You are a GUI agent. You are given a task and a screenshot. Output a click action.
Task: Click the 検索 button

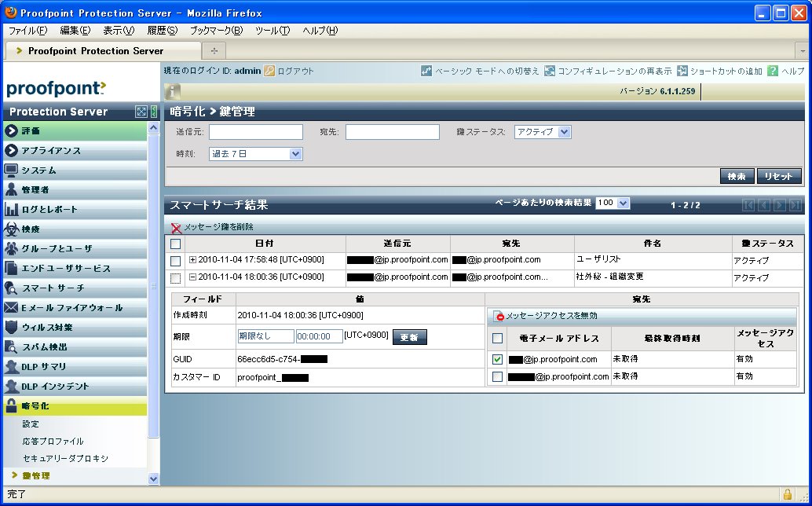[x=737, y=176]
